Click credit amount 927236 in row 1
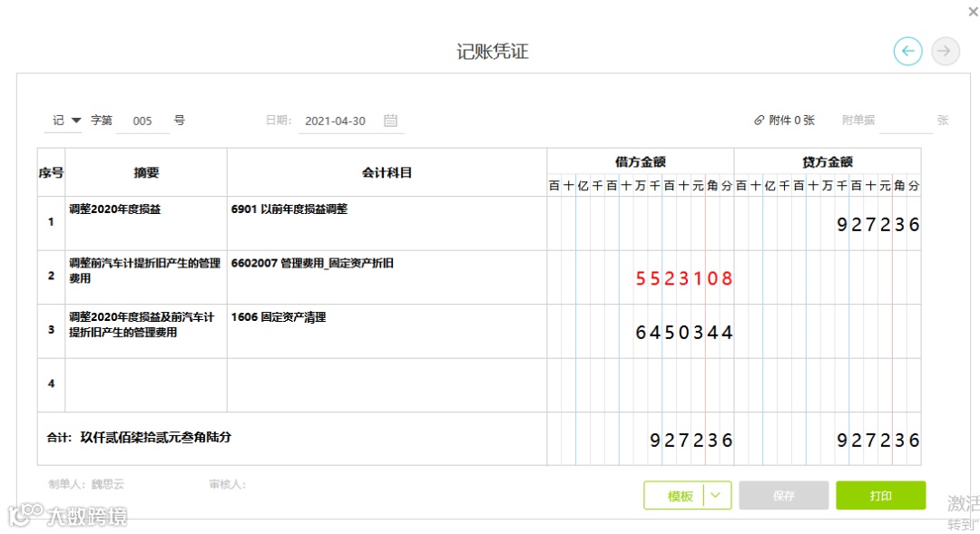 (x=877, y=225)
